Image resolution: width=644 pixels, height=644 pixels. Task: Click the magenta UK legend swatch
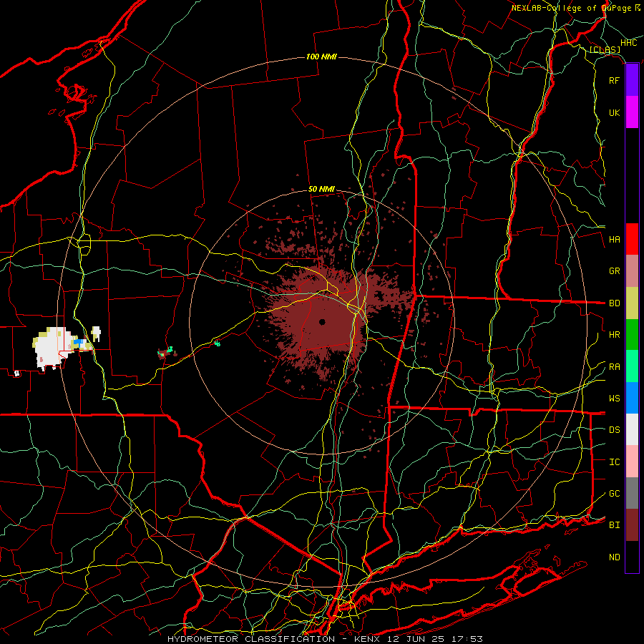click(632, 112)
